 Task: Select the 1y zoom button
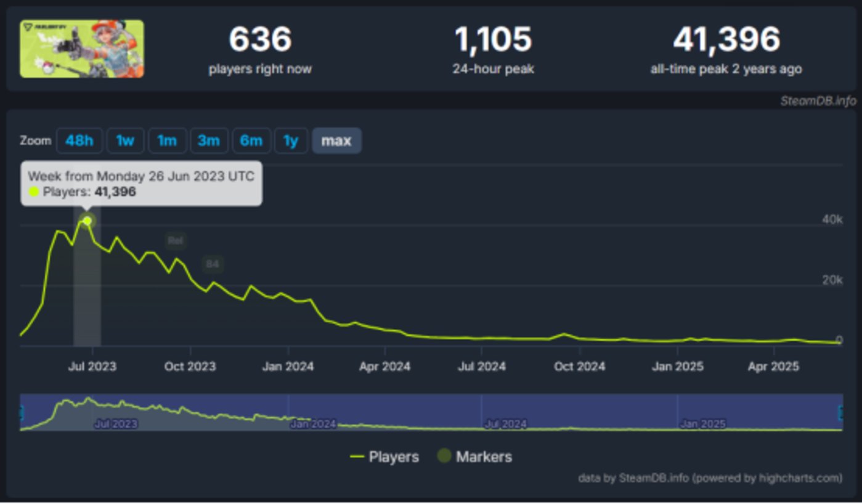pyautogui.click(x=291, y=140)
